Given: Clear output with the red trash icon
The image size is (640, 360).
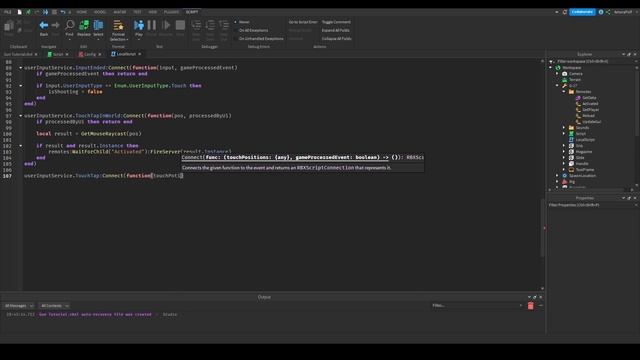Looking at the screenshot, I should pyautogui.click(x=531, y=306).
